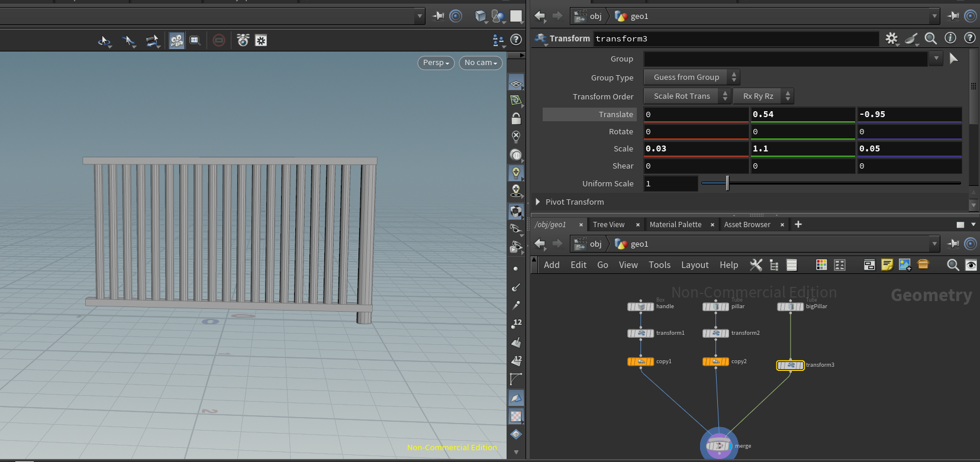This screenshot has height=462, width=980.
Task: Open the color palette icon in network editor
Action: point(821,265)
